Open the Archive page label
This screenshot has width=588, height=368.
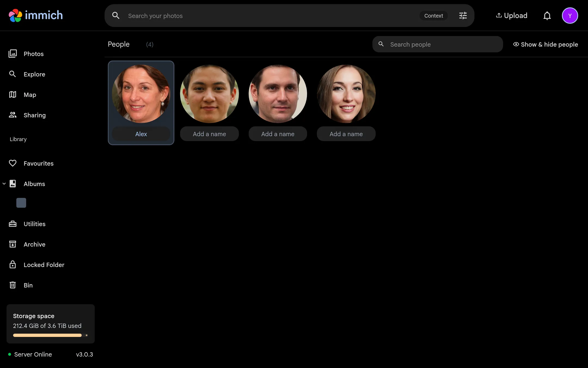pos(35,244)
